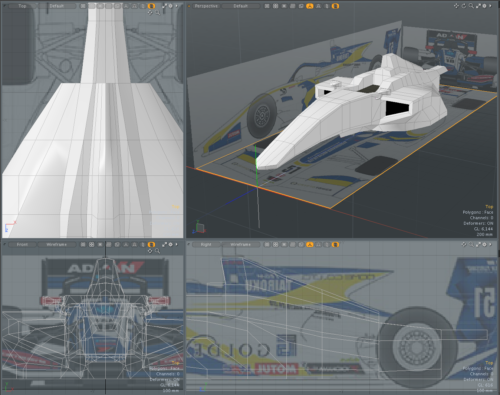Open the Top view type dropdown
Screen dimensions: 500x395
click(x=22, y=6)
